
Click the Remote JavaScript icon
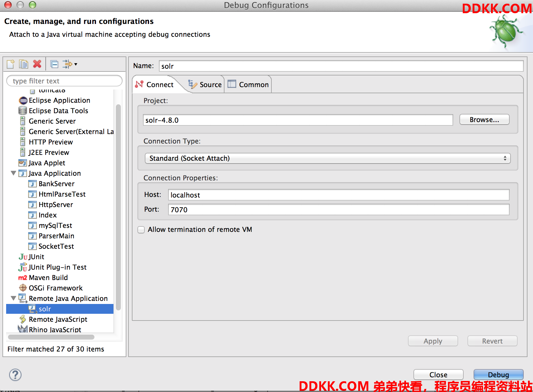point(23,319)
